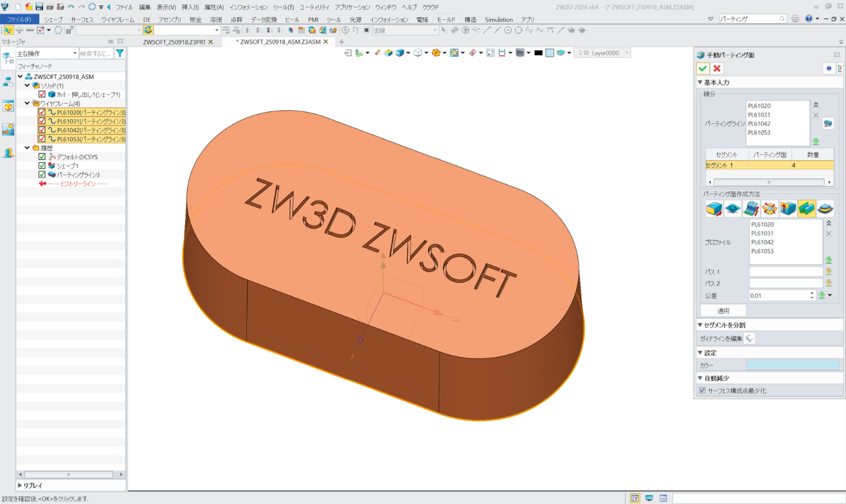
Task: Click the filter funnel icon in Manager panel
Action: [120, 53]
